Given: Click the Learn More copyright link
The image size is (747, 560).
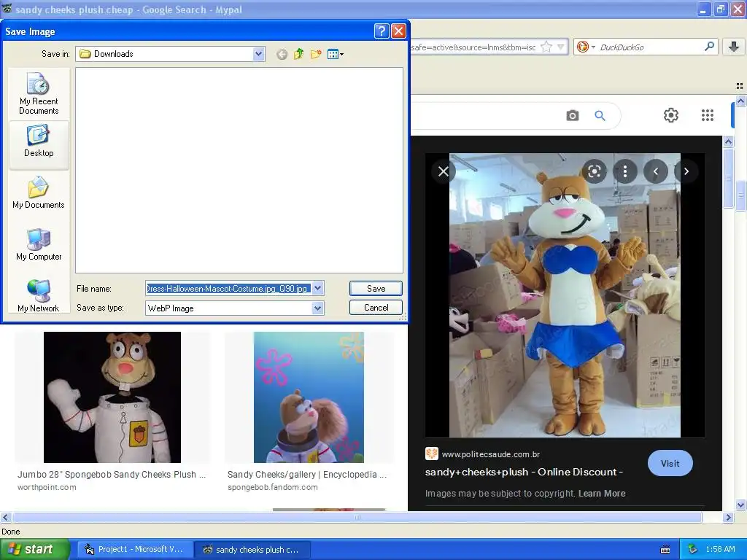Looking at the screenshot, I should [602, 494].
